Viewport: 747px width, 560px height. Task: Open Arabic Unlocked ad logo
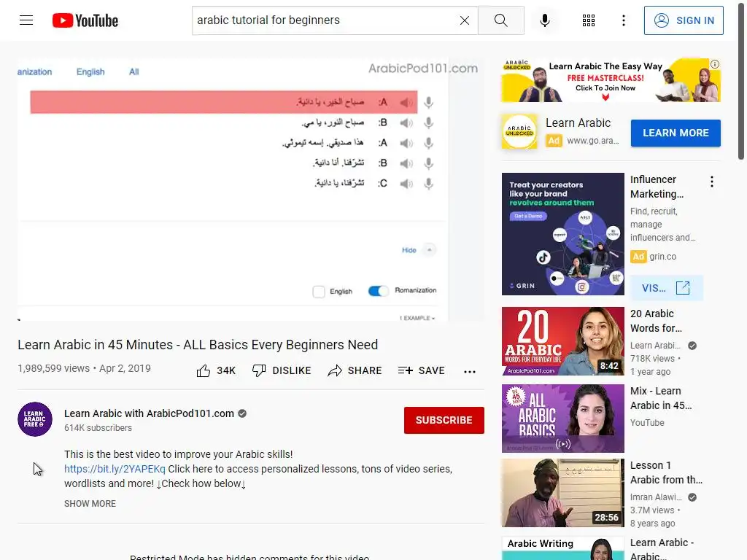(x=519, y=131)
